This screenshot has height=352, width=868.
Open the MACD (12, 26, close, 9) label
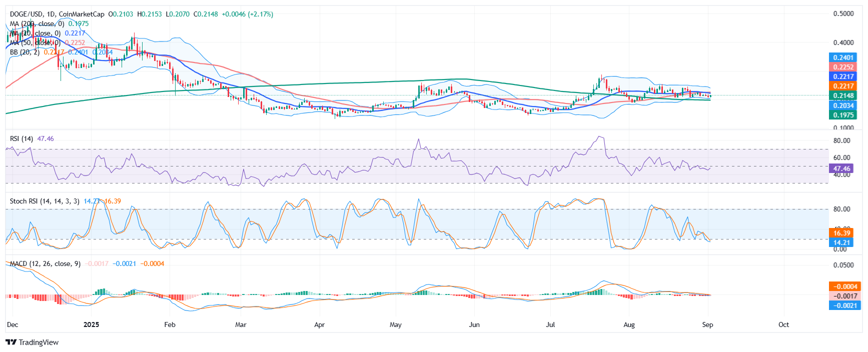45,263
